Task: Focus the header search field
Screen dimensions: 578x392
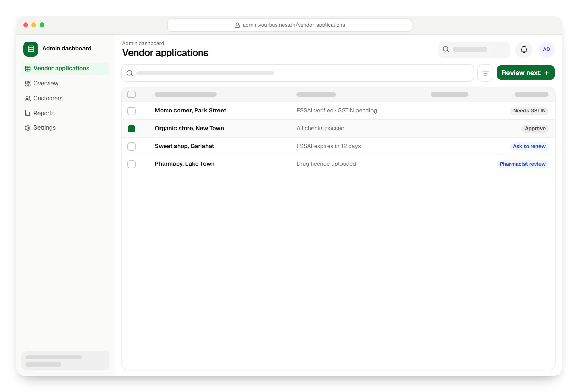Action: [474, 49]
